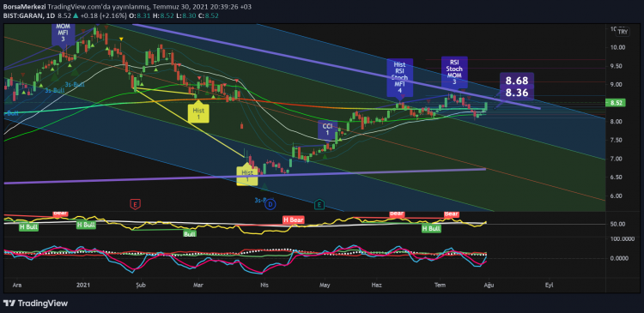
Task: Click the Haz month label
Action: click(376, 285)
